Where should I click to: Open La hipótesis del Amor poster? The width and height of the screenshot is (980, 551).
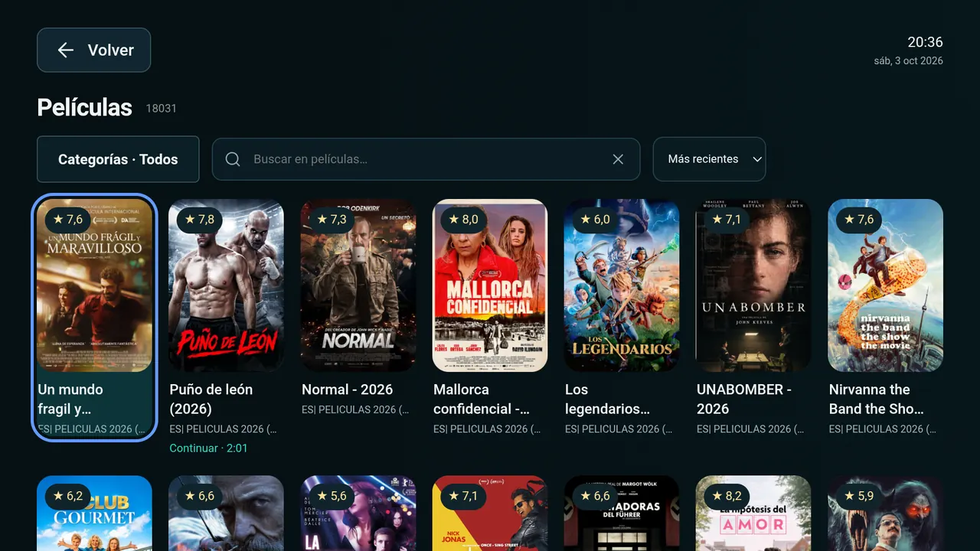point(753,514)
